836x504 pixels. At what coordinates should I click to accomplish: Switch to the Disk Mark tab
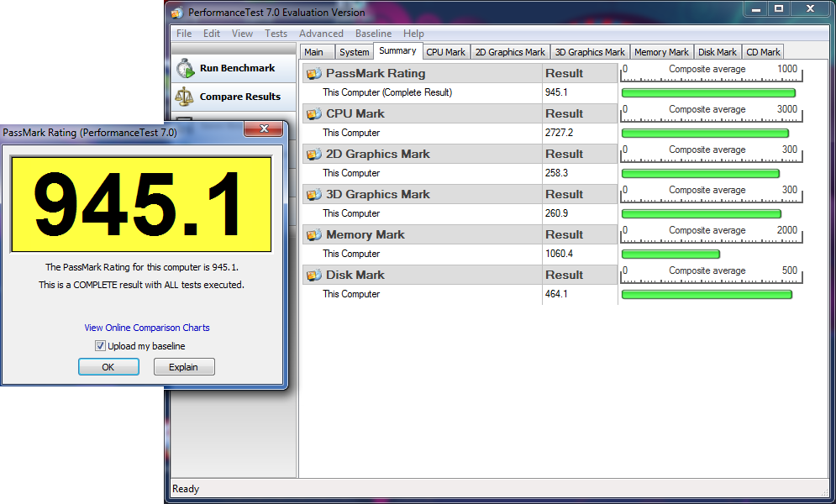[x=718, y=52]
